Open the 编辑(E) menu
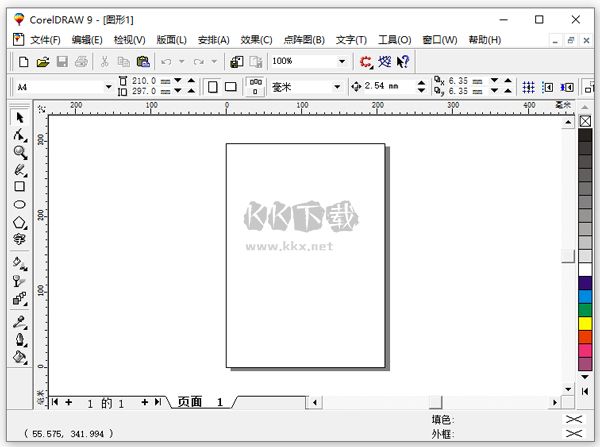This screenshot has width=600, height=447. click(87, 40)
